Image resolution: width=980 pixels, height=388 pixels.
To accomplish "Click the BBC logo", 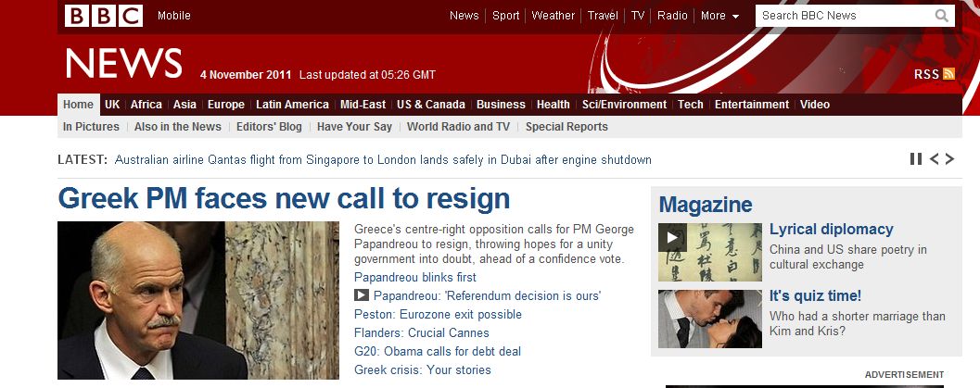I will [x=104, y=16].
